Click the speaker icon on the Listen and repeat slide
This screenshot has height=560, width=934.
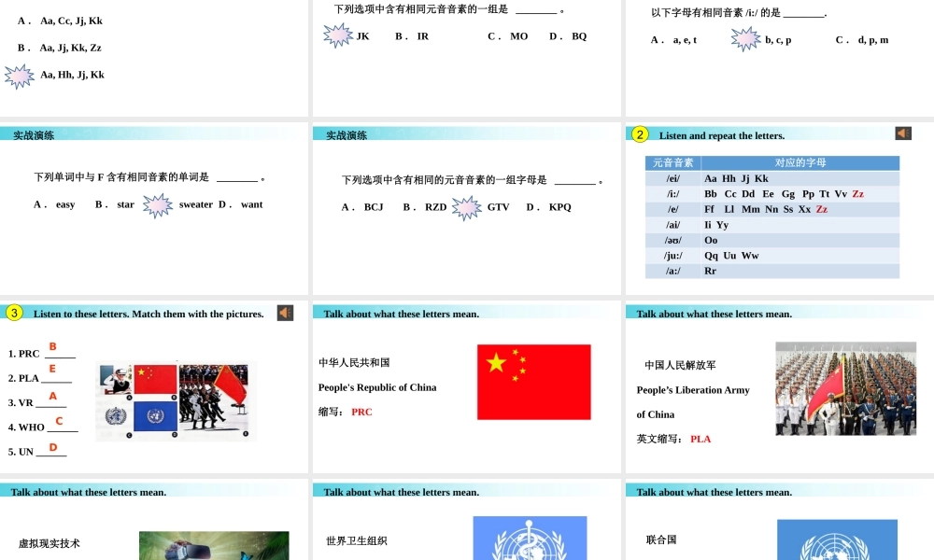(903, 133)
